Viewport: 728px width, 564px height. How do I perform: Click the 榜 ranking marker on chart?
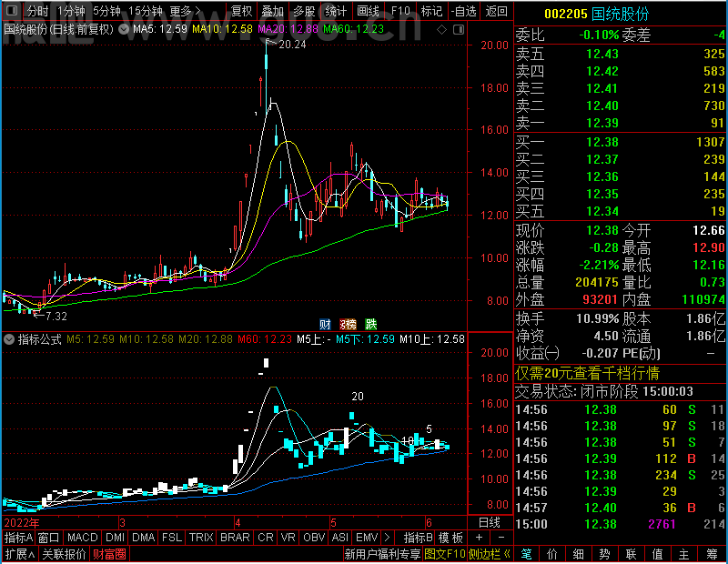(348, 324)
